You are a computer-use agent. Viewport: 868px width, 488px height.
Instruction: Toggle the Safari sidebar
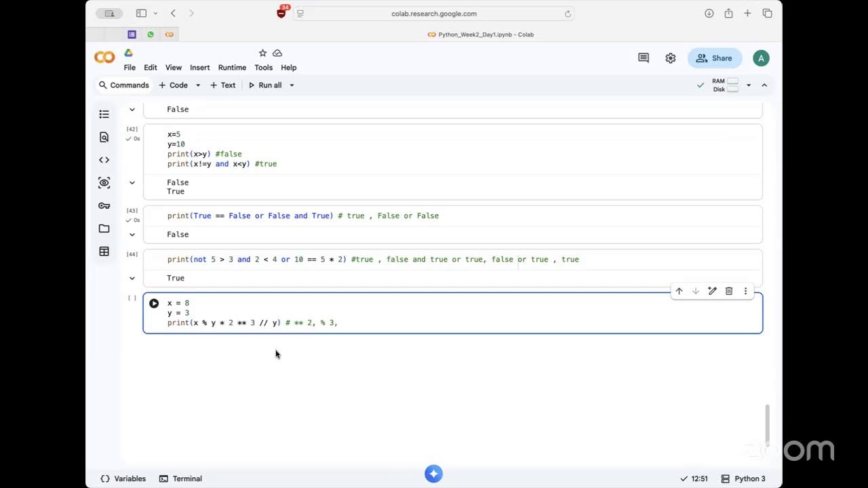click(141, 14)
